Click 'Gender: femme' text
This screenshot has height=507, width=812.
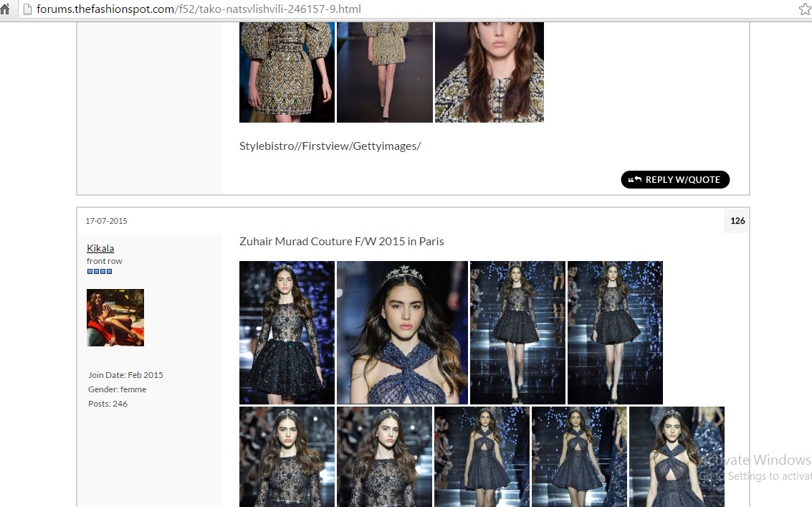coord(117,389)
